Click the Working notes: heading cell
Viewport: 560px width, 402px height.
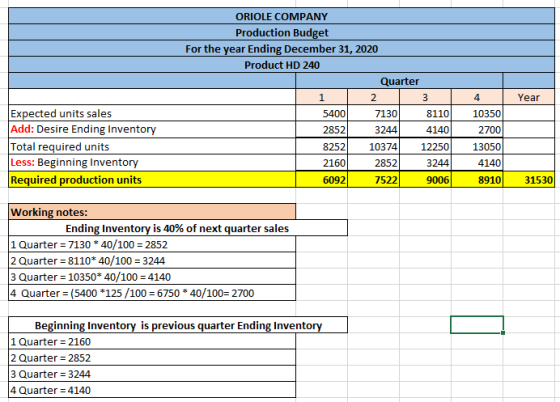tap(152, 212)
